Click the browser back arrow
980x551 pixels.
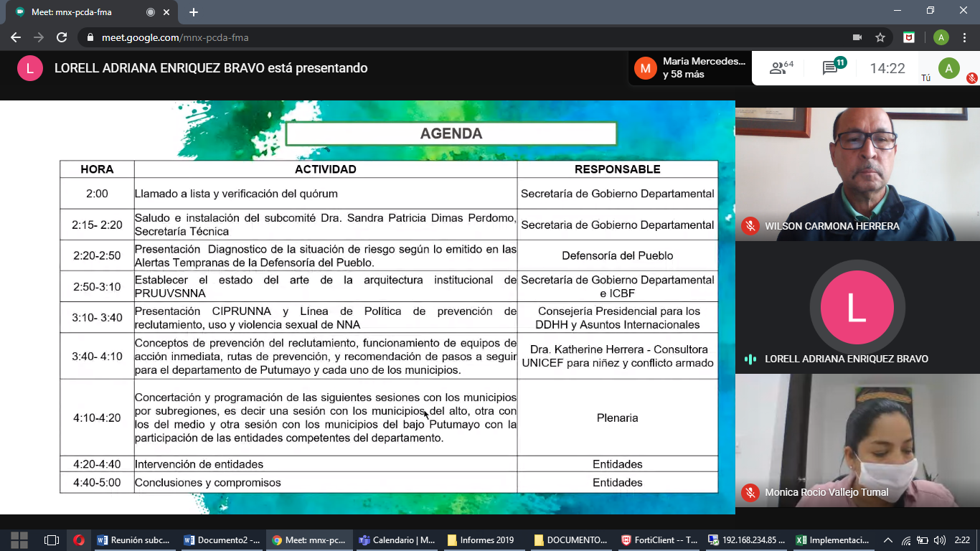pos(16,37)
